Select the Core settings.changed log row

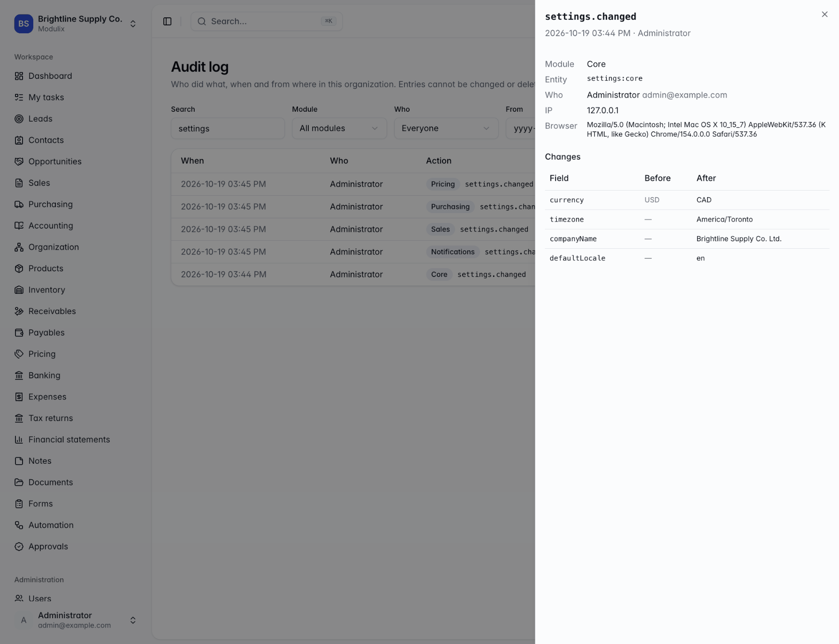(353, 274)
